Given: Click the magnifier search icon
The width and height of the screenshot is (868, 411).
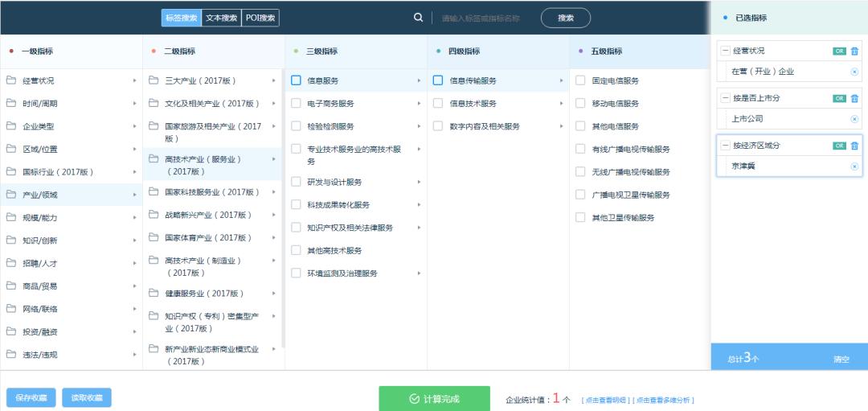Looking at the screenshot, I should point(418,18).
